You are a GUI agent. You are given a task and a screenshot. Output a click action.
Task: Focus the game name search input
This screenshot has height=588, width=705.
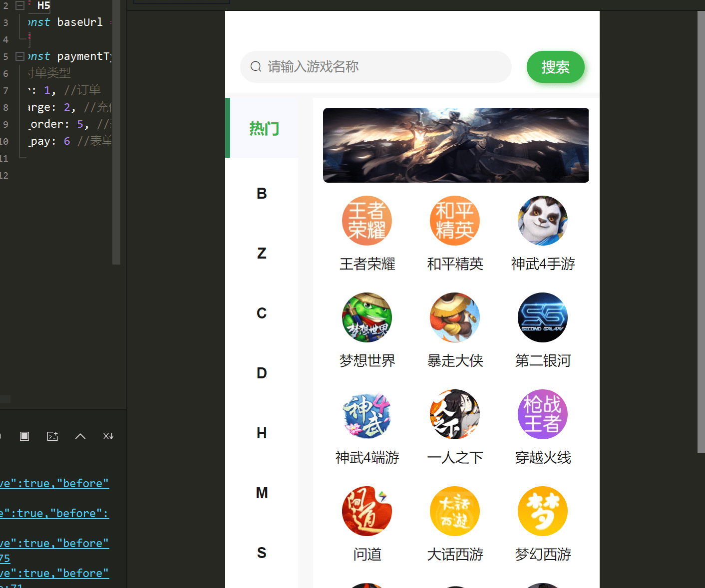[375, 67]
